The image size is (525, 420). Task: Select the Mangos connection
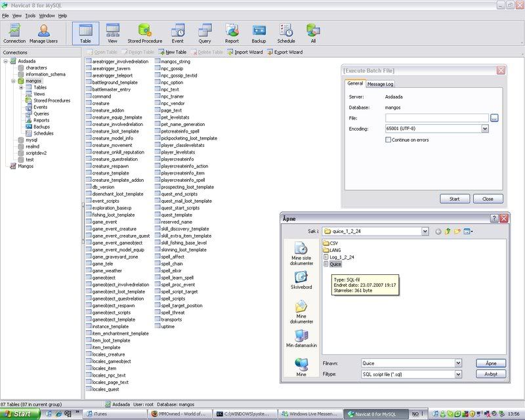(x=22, y=166)
